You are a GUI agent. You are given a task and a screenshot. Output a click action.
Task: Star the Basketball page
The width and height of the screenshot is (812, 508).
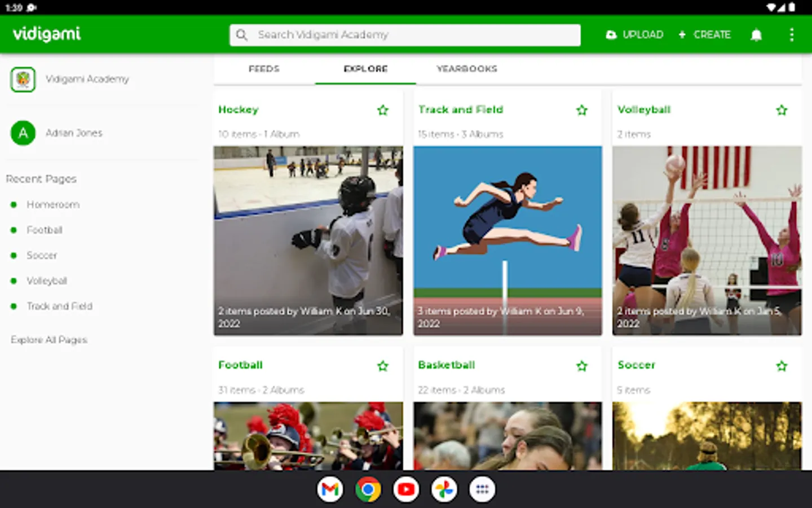coord(582,366)
